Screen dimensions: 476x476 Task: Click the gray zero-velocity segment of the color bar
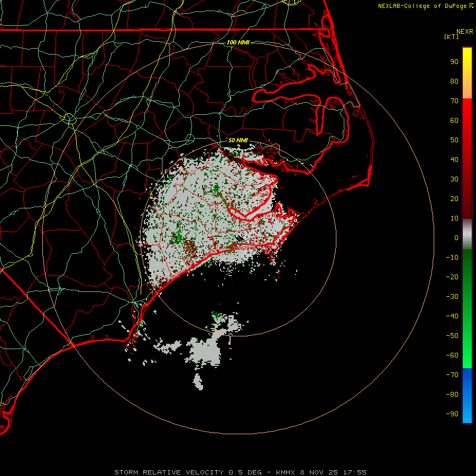coord(467,234)
